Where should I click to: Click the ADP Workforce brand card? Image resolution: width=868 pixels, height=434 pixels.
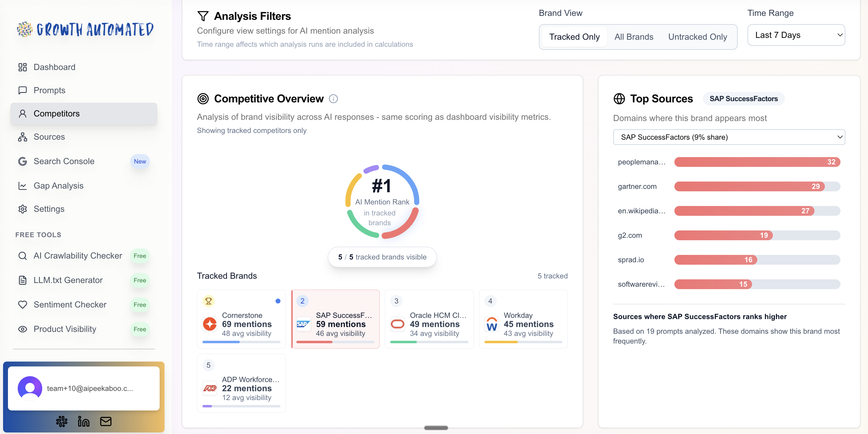[241, 383]
